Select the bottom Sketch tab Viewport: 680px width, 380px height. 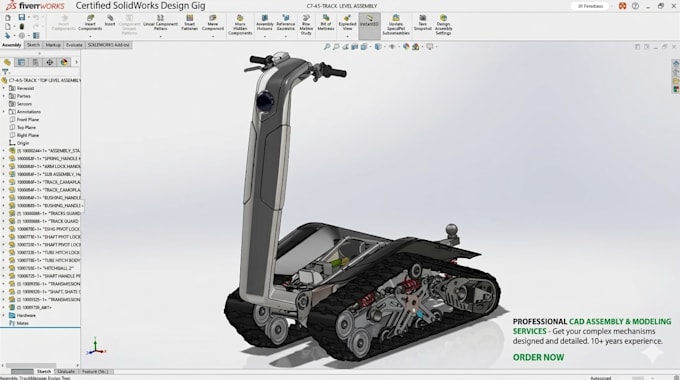point(44,372)
